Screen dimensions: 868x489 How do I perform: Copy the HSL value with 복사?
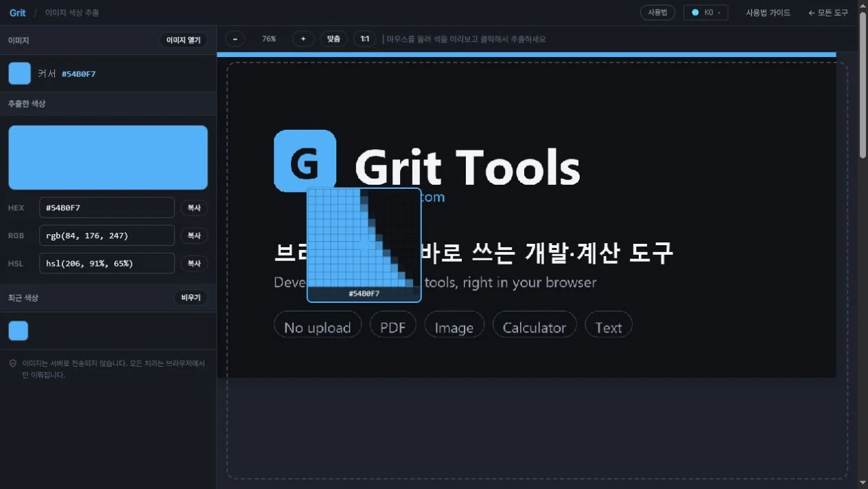193,263
